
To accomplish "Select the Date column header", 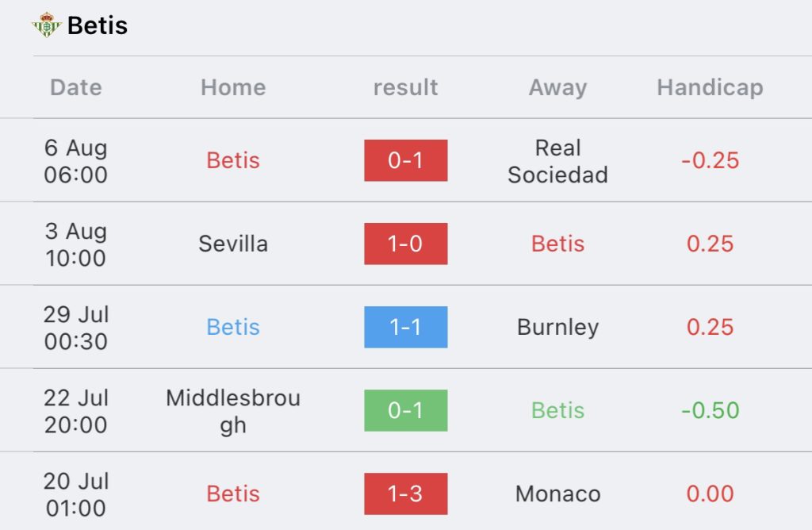I will click(x=76, y=87).
